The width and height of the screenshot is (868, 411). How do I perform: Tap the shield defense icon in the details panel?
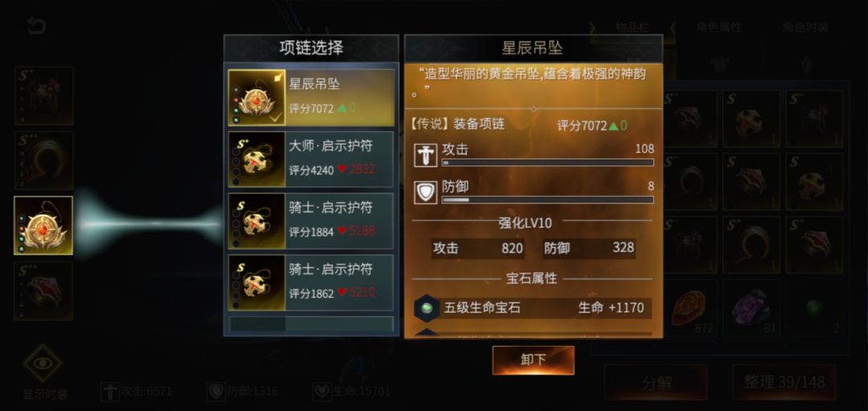pos(425,192)
